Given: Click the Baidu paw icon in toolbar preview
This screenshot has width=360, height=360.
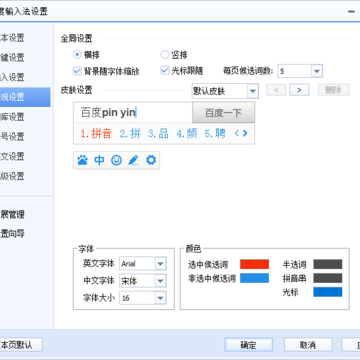Looking at the screenshot, I should [x=82, y=161].
